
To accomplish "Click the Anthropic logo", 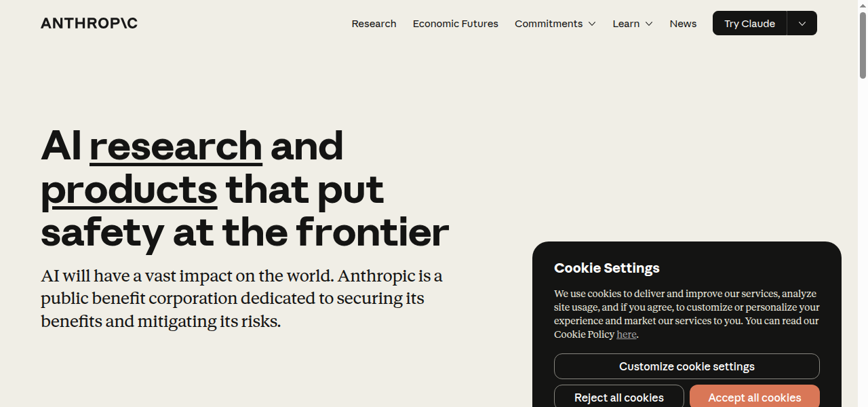I will (x=89, y=23).
